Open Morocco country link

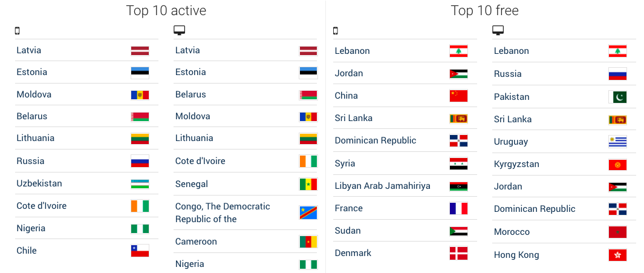click(512, 232)
